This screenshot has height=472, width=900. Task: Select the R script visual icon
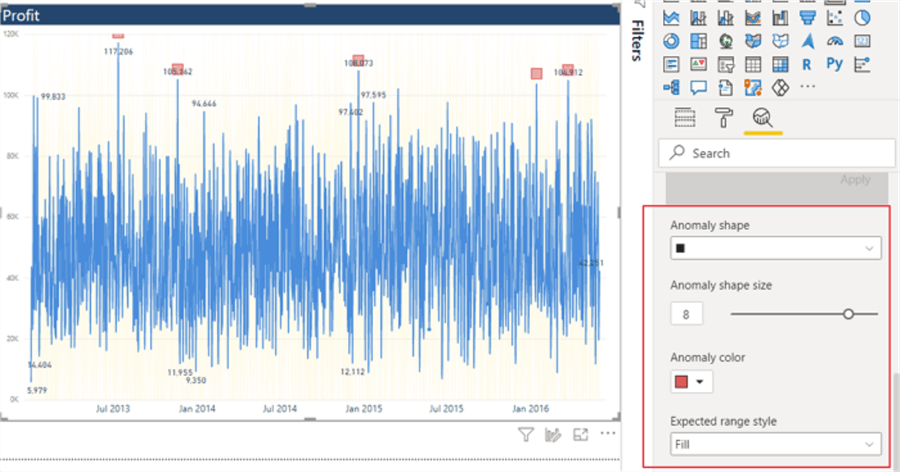point(807,64)
